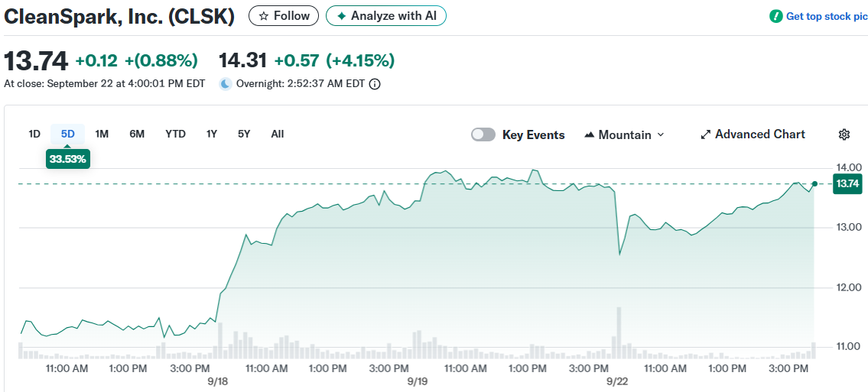Screen dimensions: 868x392
Task: Click the 13.74 current price label
Action: pyautogui.click(x=847, y=183)
